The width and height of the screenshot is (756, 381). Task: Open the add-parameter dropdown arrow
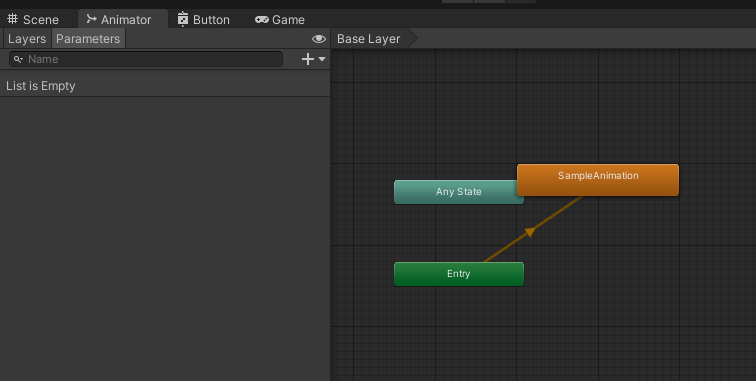pos(322,59)
